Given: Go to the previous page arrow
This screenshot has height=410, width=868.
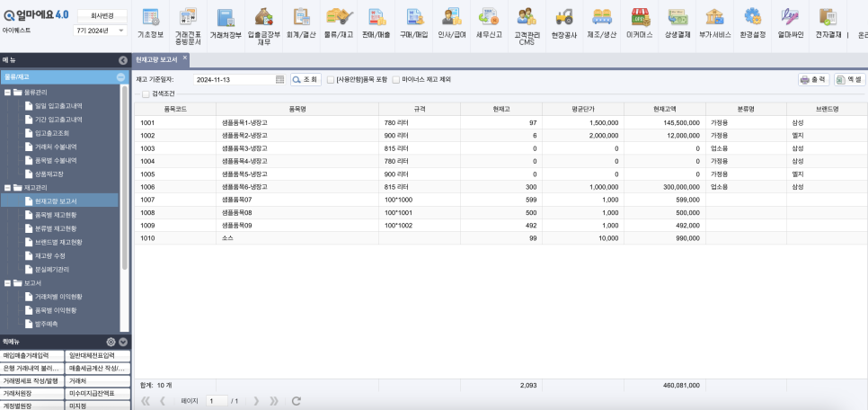Looking at the screenshot, I should (163, 401).
